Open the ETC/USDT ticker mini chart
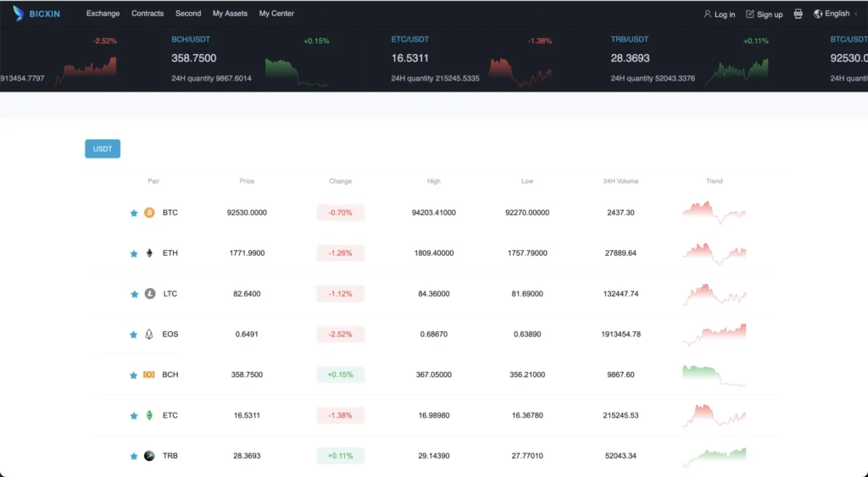 [520, 73]
